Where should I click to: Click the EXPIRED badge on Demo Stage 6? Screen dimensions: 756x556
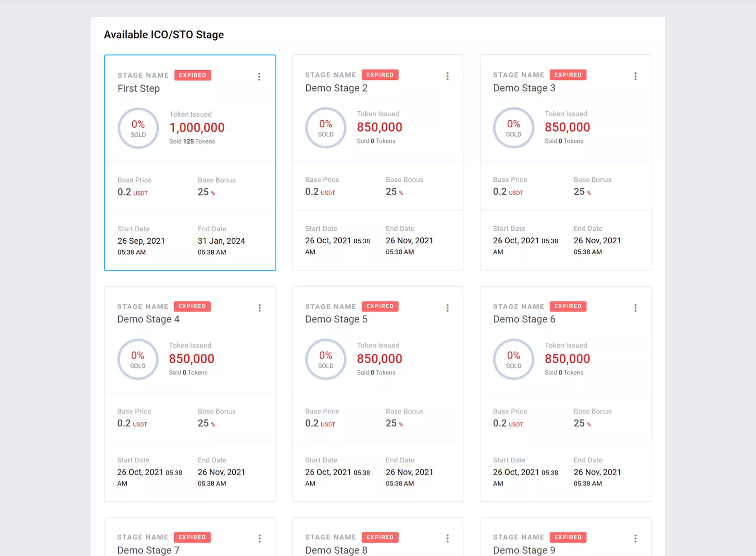568,306
